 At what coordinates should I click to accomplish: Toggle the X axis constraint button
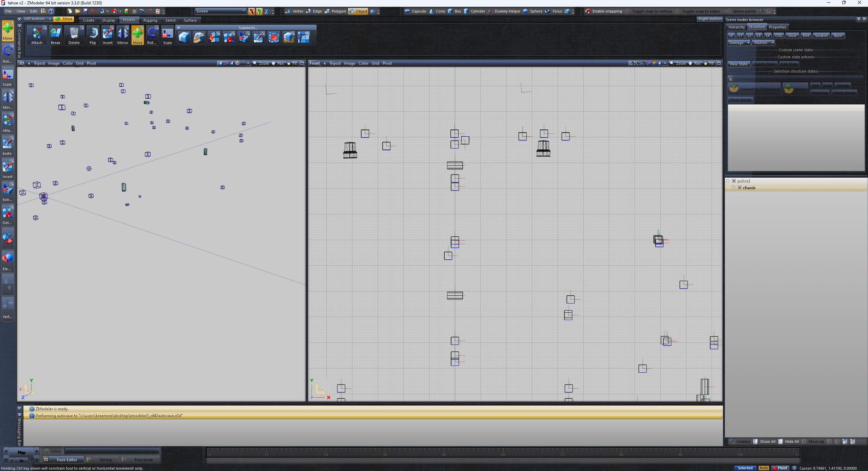coord(251,12)
